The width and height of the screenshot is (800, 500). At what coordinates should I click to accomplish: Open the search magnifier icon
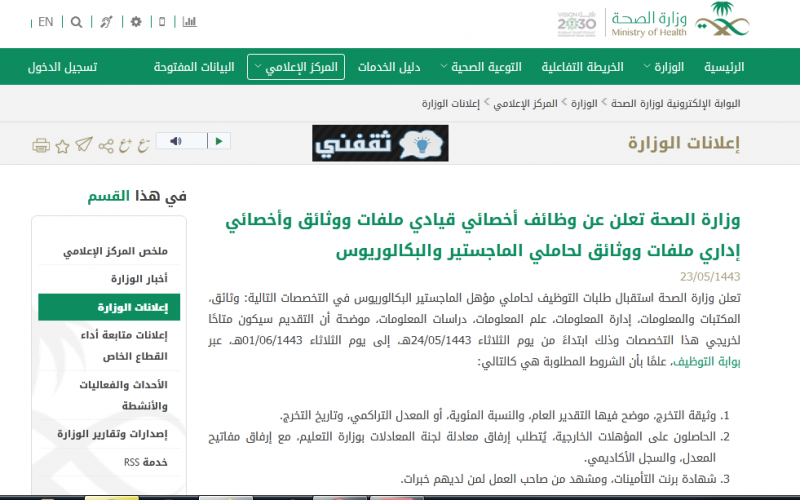[77, 22]
